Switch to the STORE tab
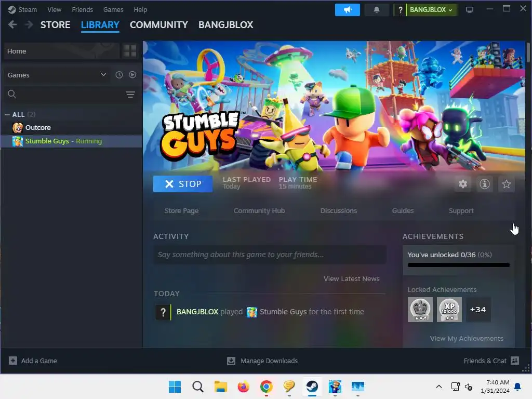 click(x=55, y=25)
